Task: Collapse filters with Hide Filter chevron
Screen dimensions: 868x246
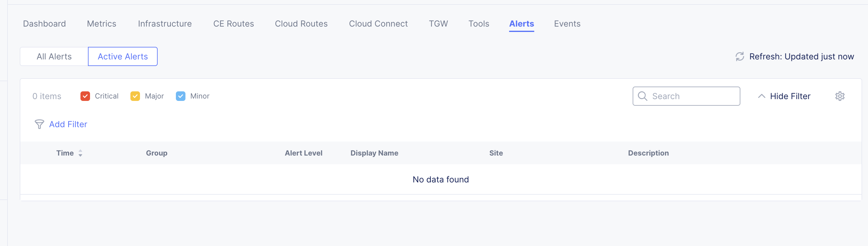Action: 761,96
